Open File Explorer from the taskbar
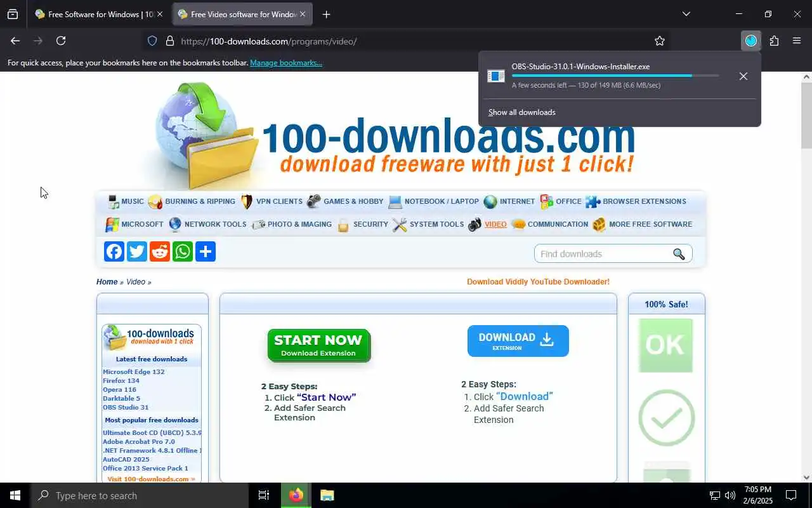 pyautogui.click(x=327, y=495)
